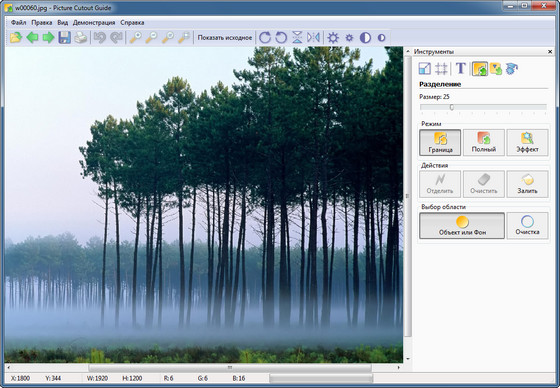Click the flip vertical icon
Screen dimensions: 560x388
click(297, 38)
